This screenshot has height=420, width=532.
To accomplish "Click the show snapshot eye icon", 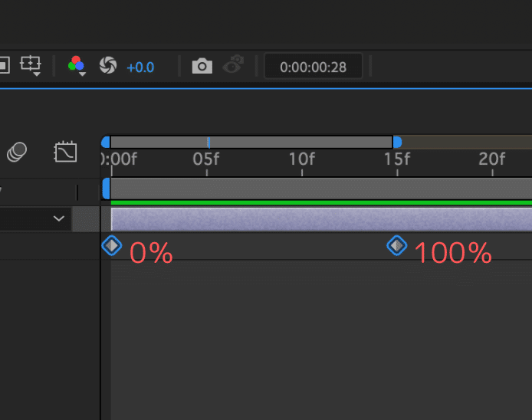I will (x=233, y=66).
